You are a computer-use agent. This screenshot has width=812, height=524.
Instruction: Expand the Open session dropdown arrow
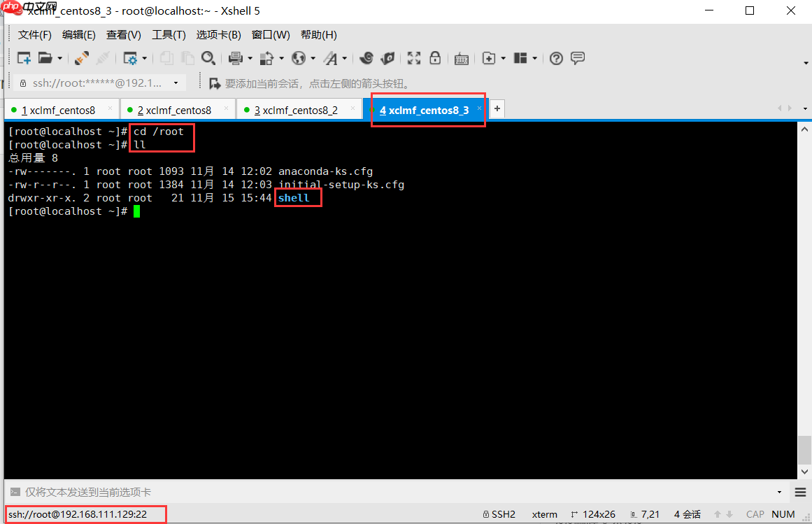pyautogui.click(x=59, y=59)
